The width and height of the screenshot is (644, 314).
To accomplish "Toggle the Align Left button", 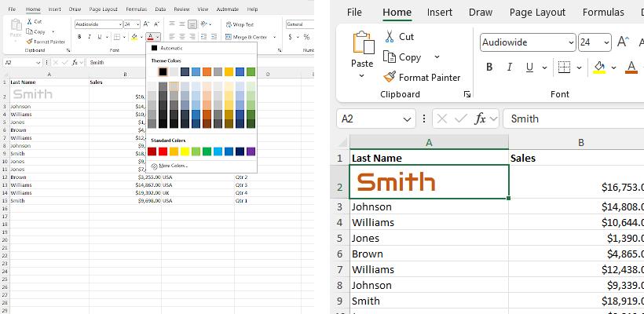I will pos(173,37).
